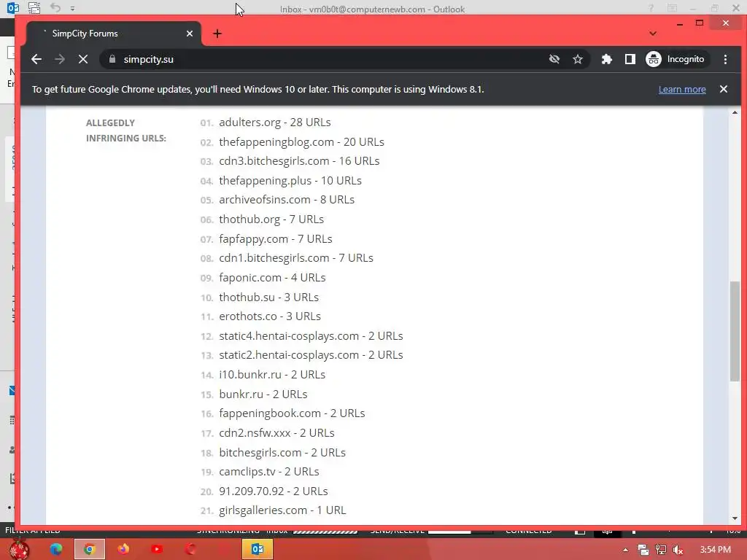Viewport: 747px width, 560px height.
Task: Click 'cdn2.nsfw.xxx - 2 URLs' entry
Action: tap(276, 433)
